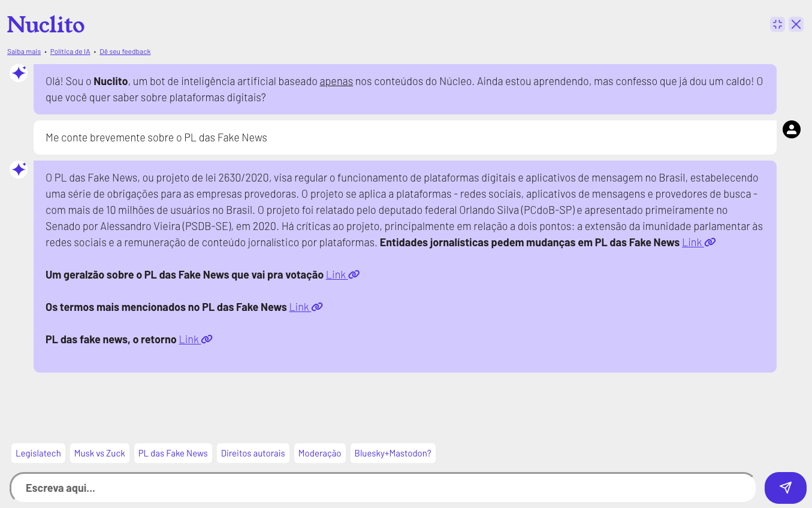This screenshot has width=812, height=508.
Task: Click the user message about PL das Fake News
Action: [x=405, y=138]
